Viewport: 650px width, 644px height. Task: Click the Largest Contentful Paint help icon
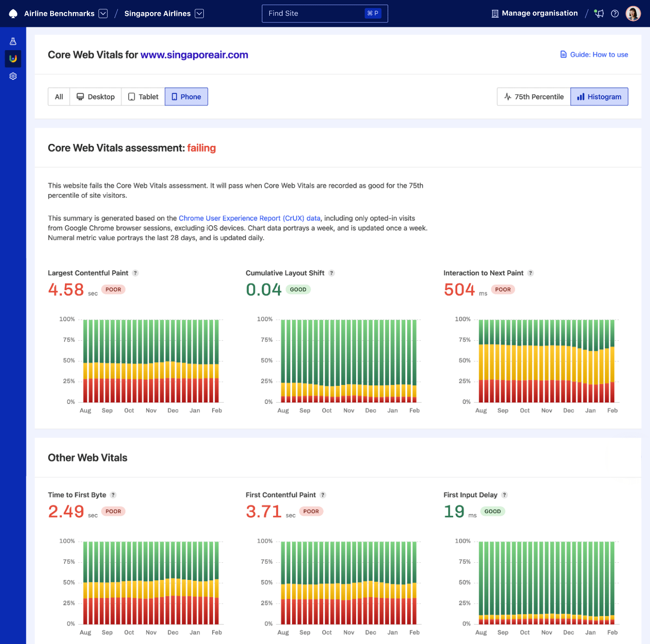click(135, 273)
